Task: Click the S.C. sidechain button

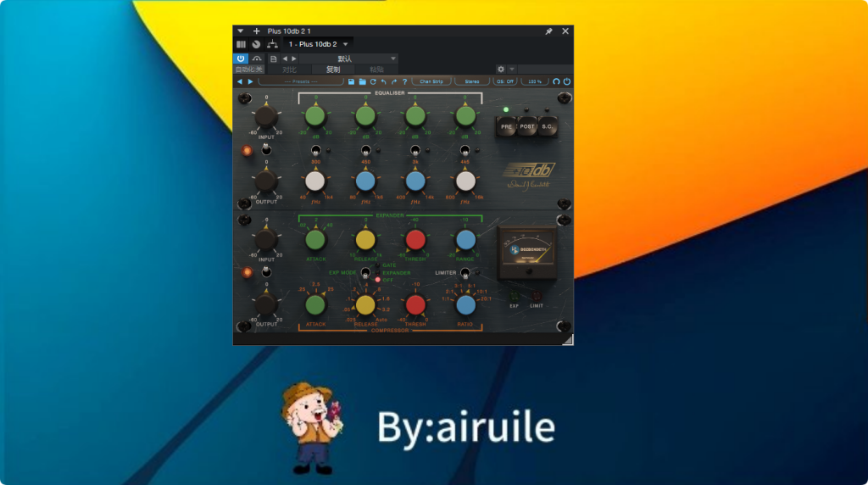Action: [548, 127]
